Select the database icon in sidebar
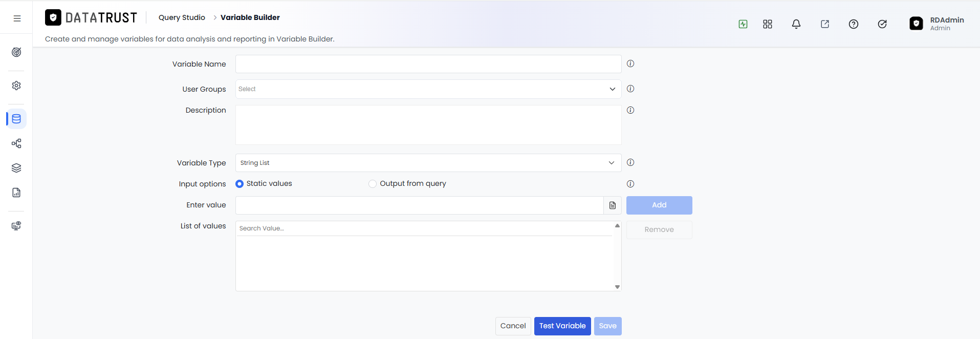 16,119
